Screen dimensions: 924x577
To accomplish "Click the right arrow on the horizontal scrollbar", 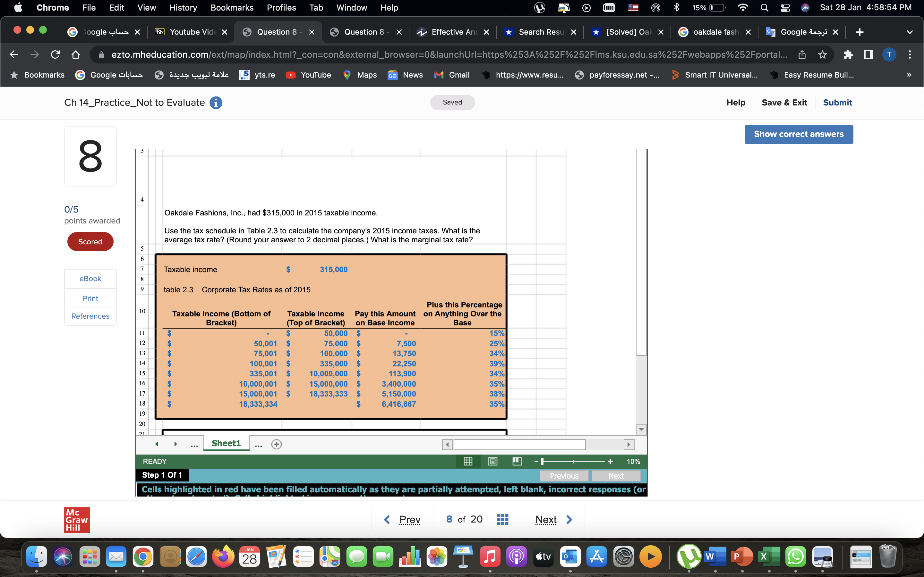I will coord(629,444).
